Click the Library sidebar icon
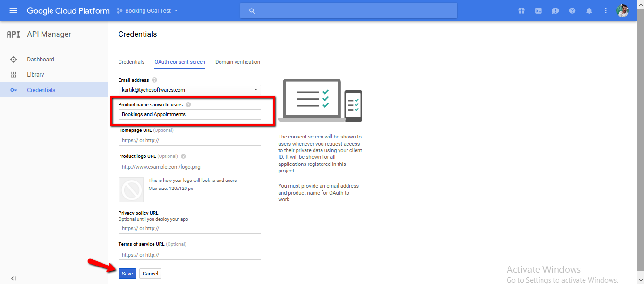The image size is (644, 284). [14, 75]
